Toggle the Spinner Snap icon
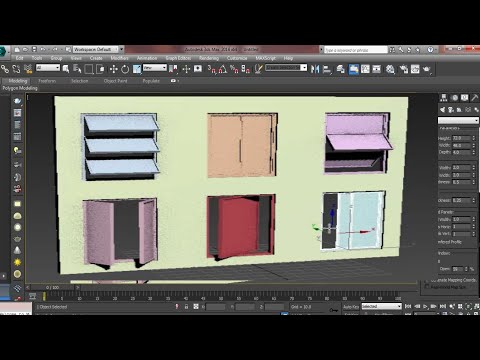480x360 pixels. [x=246, y=69]
